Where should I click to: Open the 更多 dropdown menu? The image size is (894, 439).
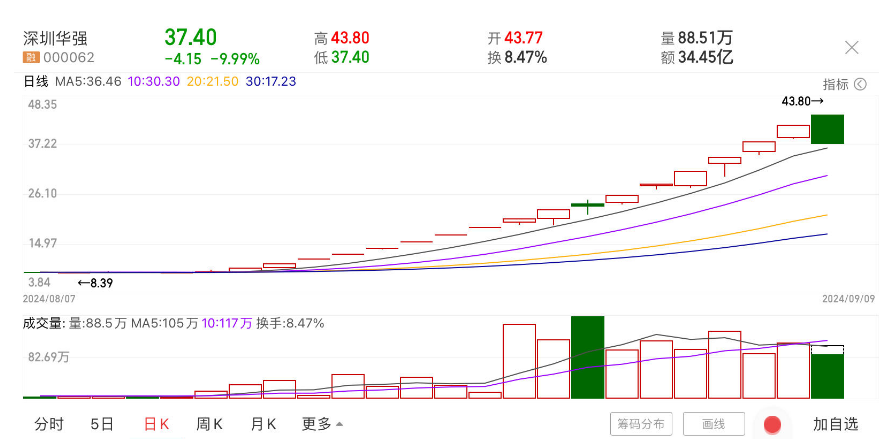tap(322, 424)
